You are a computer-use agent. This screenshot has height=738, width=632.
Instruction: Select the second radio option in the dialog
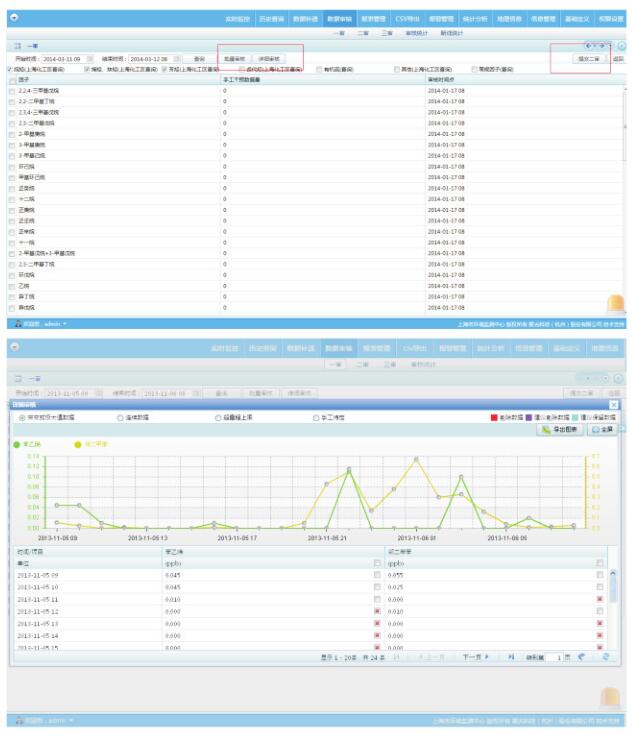coord(120,418)
